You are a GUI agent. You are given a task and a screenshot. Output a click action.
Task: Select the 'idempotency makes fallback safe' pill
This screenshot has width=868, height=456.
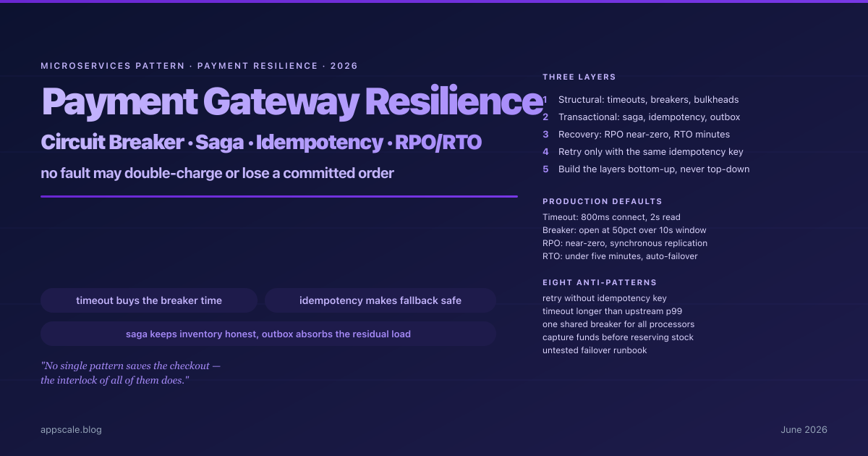click(380, 300)
